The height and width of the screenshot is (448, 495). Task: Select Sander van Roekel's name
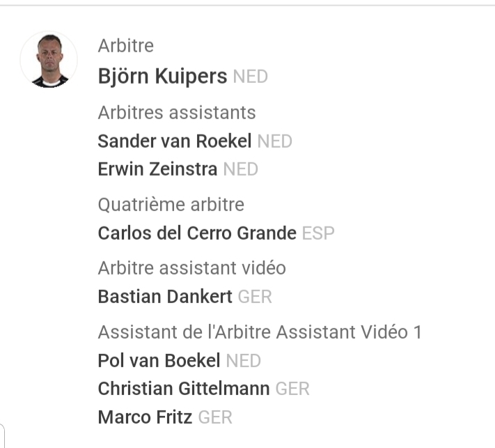[x=174, y=141]
